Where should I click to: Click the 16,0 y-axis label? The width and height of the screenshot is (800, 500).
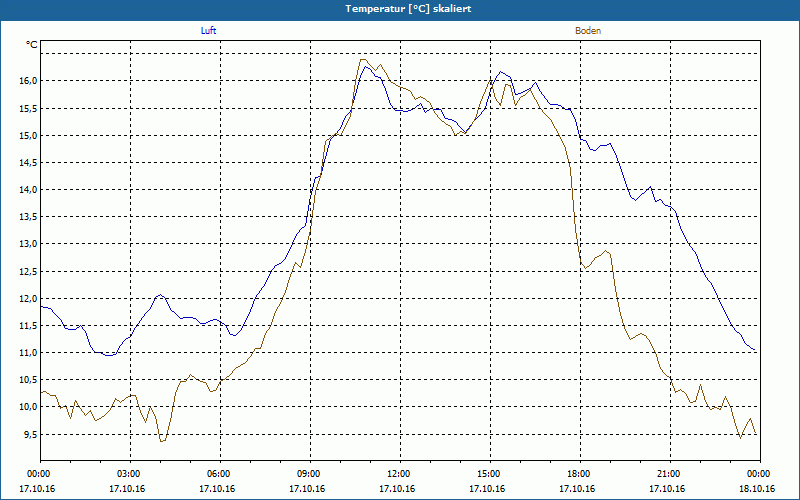(29, 81)
